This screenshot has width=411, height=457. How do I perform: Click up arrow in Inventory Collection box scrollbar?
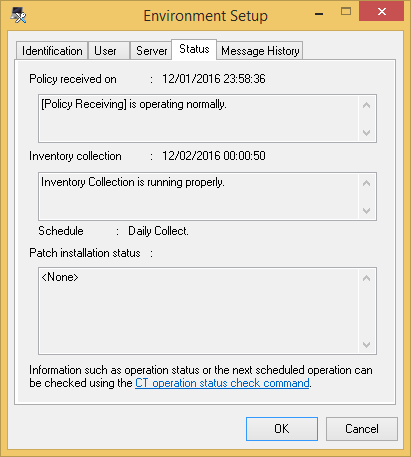click(366, 183)
